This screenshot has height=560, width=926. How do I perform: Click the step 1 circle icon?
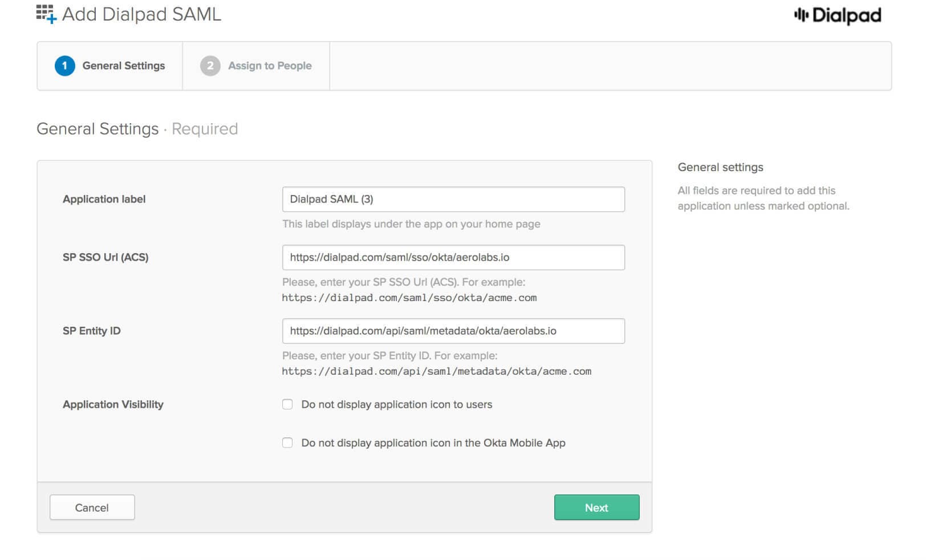pos(64,66)
